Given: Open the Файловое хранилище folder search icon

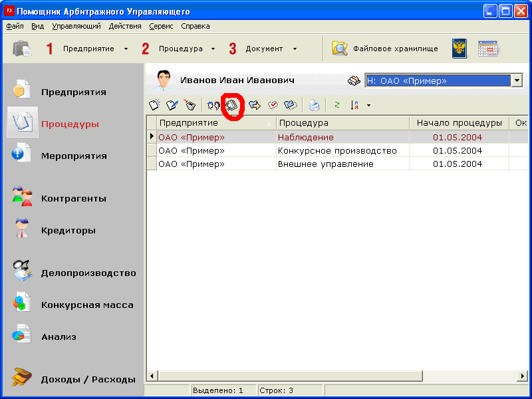Looking at the screenshot, I should coord(340,49).
